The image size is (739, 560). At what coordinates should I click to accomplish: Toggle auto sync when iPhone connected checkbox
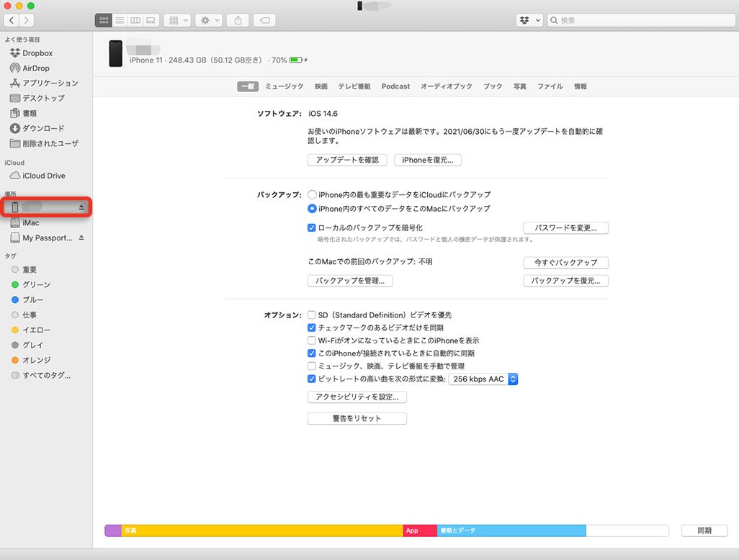pos(312,353)
